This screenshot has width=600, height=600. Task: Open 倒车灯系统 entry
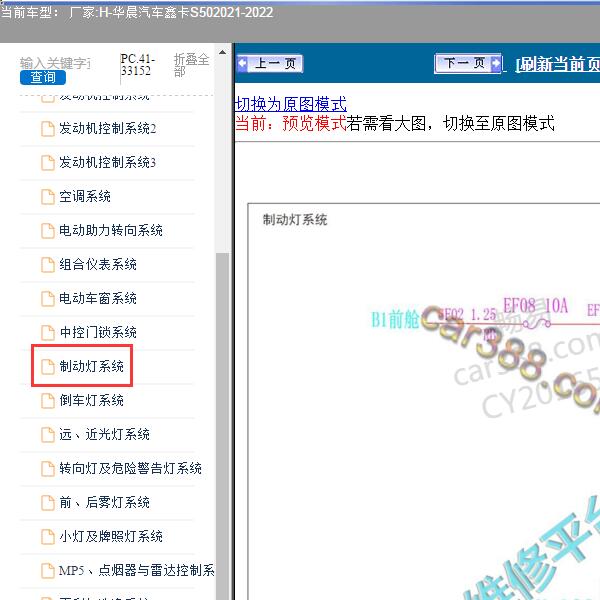pyautogui.click(x=91, y=400)
